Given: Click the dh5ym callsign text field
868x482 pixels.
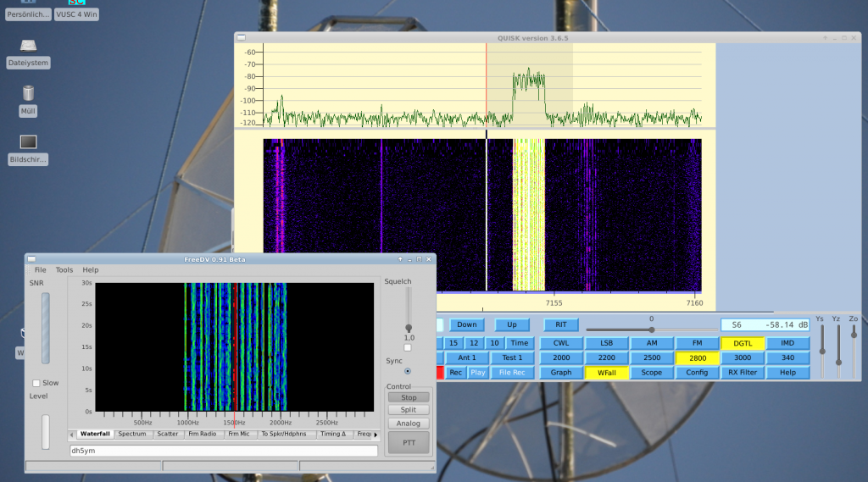Looking at the screenshot, I should coord(224,451).
